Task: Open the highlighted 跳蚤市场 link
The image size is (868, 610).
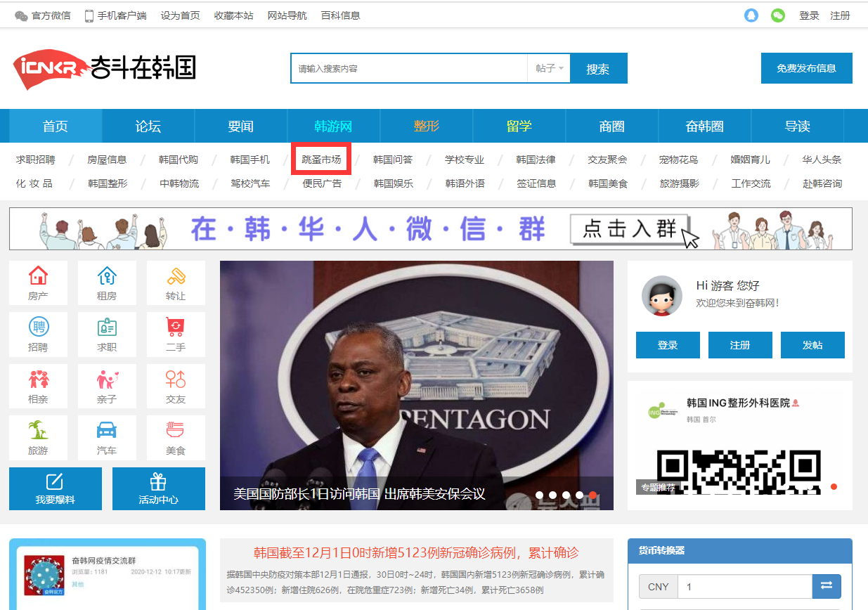Action: (321, 160)
